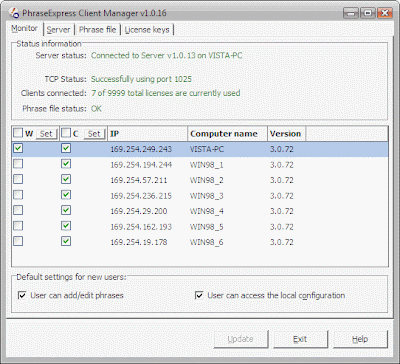Minimize the Client Manager window
Viewport: 400px width, 364px height.
[351, 13]
